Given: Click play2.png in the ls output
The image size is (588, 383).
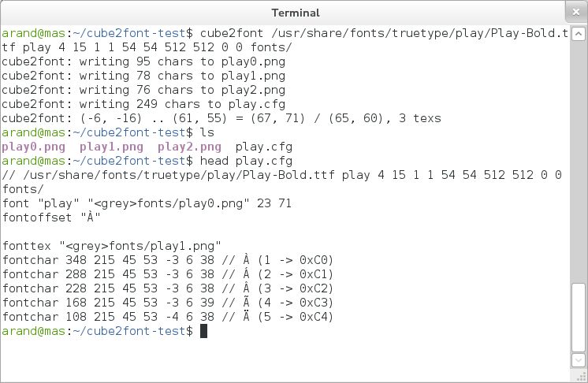Looking at the screenshot, I should 189,147.
